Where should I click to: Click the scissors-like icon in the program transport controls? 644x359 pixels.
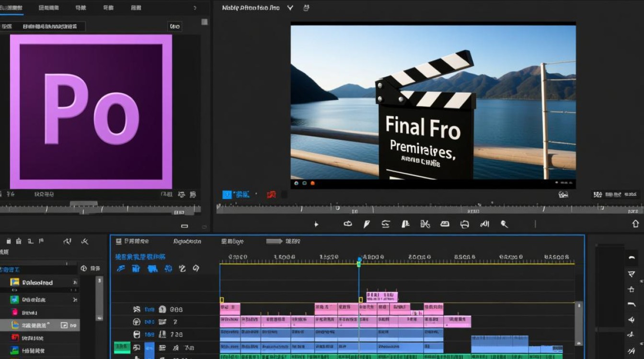425,224
